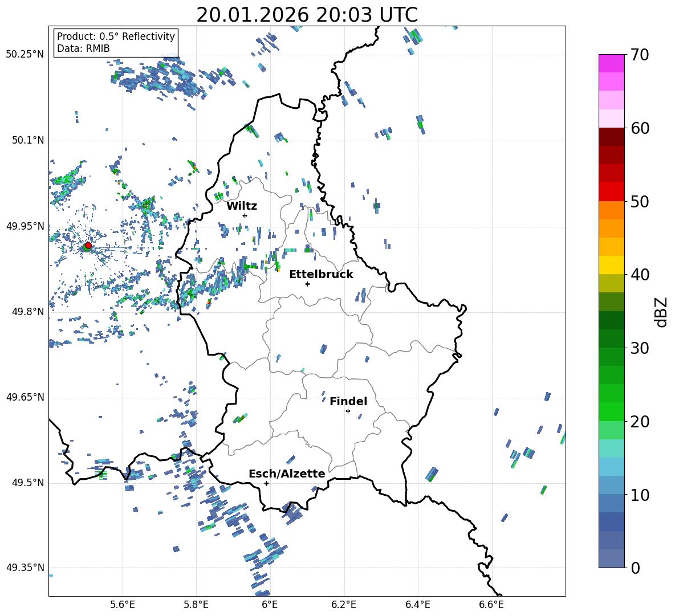
Task: Click the Ettelbruck city label
Action: coord(321,275)
